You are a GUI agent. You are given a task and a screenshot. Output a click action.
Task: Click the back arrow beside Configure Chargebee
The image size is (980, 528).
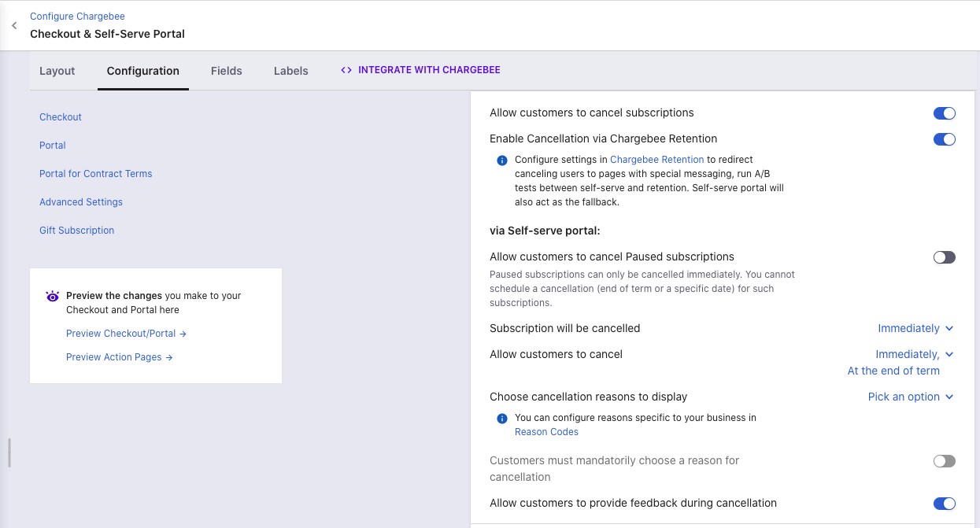coord(14,26)
